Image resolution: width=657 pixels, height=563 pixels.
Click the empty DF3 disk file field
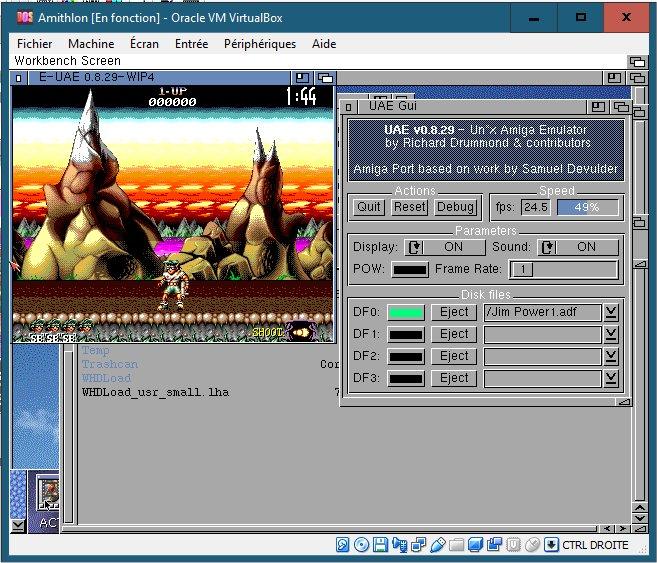(x=542, y=378)
